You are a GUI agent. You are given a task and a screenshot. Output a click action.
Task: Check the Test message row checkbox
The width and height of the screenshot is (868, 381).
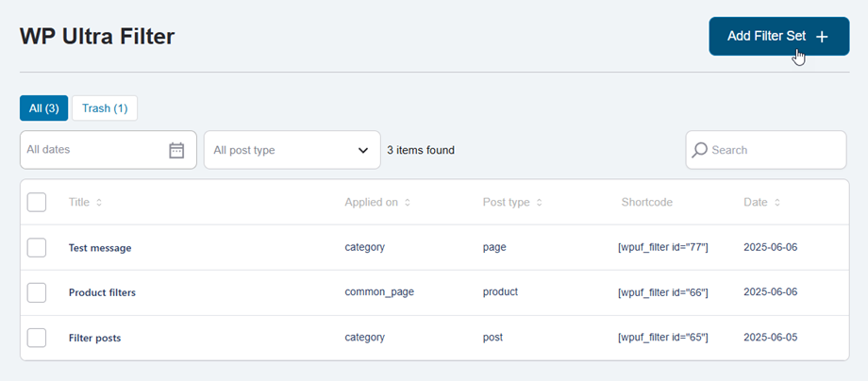pyautogui.click(x=37, y=247)
